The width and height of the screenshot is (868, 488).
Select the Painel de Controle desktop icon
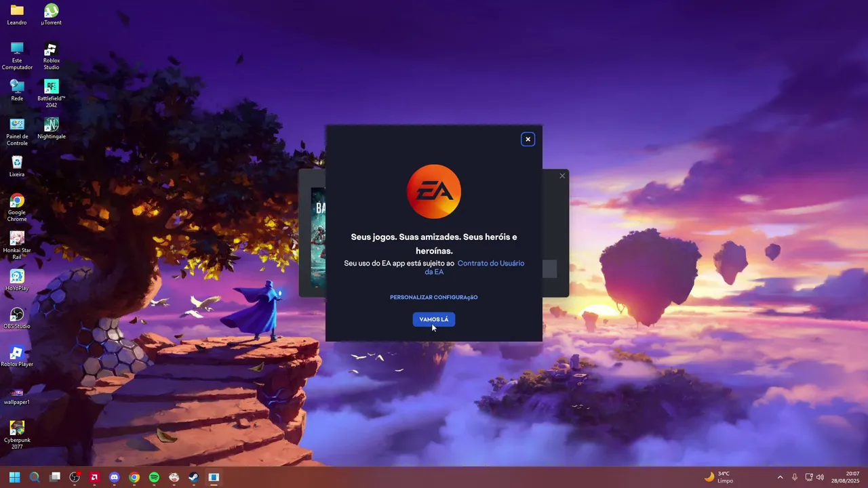pos(17,131)
